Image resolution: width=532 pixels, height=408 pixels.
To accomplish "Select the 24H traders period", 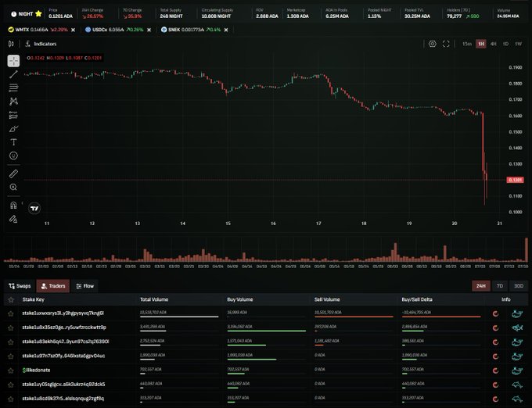I will 481,286.
